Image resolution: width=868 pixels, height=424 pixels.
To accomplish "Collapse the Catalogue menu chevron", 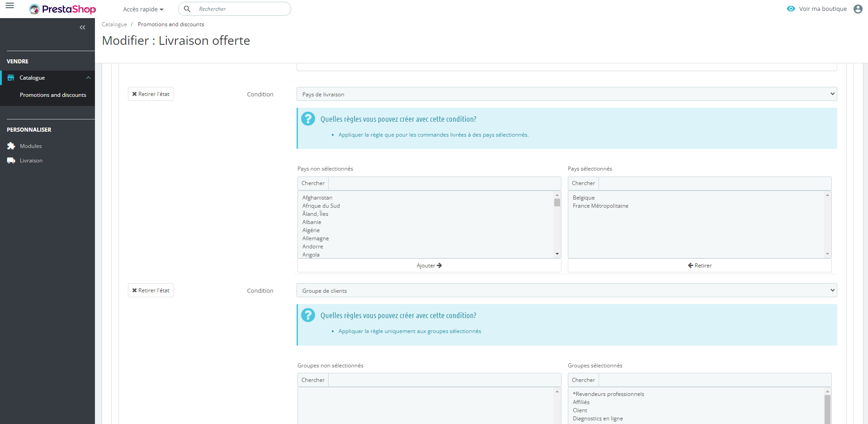I will tap(88, 78).
